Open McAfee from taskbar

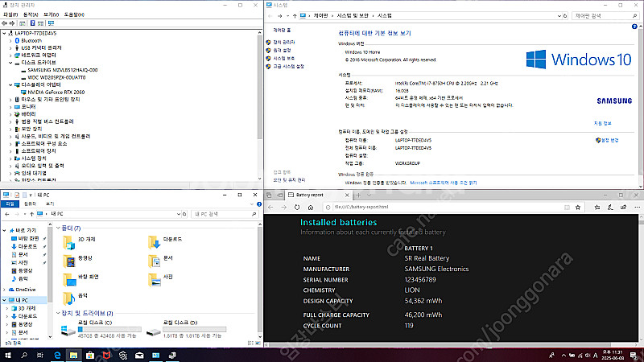[106, 355]
